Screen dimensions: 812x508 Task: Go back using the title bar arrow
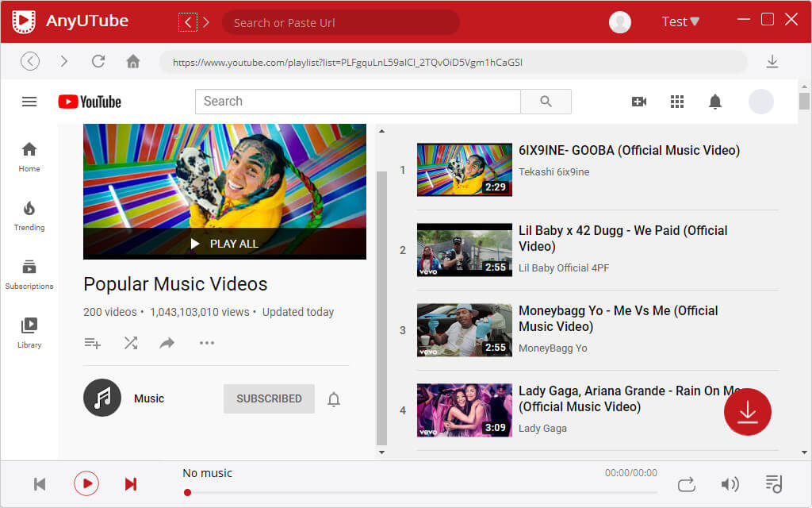click(x=187, y=22)
